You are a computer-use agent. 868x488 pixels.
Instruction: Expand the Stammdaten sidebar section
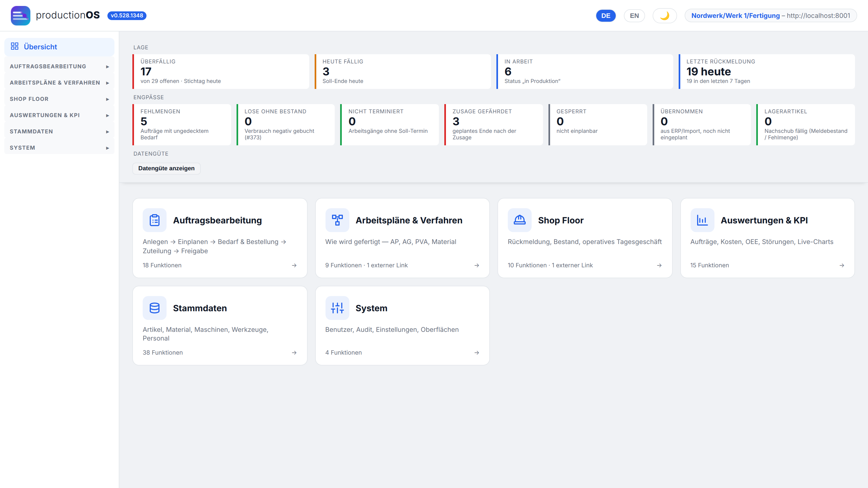click(x=59, y=131)
